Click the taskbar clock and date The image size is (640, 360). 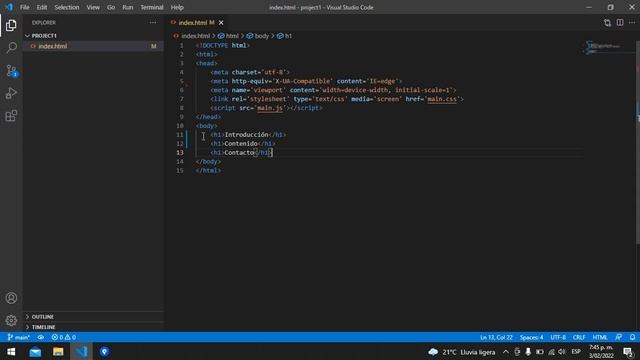pyautogui.click(x=601, y=352)
